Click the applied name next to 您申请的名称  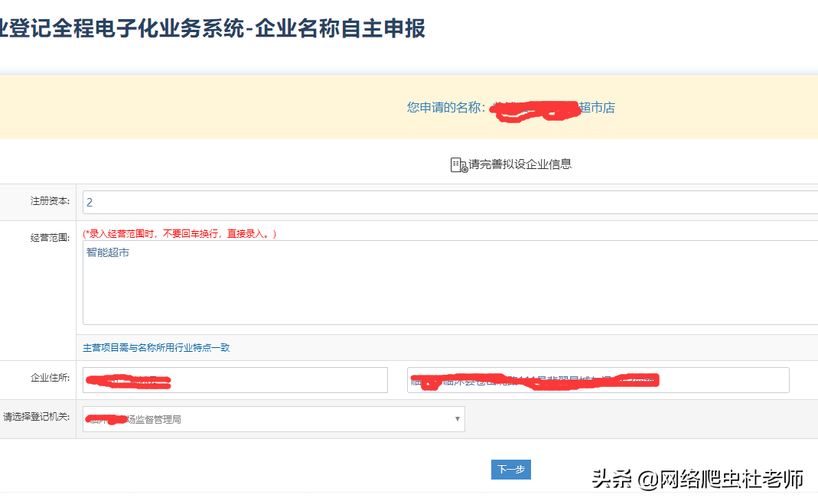click(551, 108)
